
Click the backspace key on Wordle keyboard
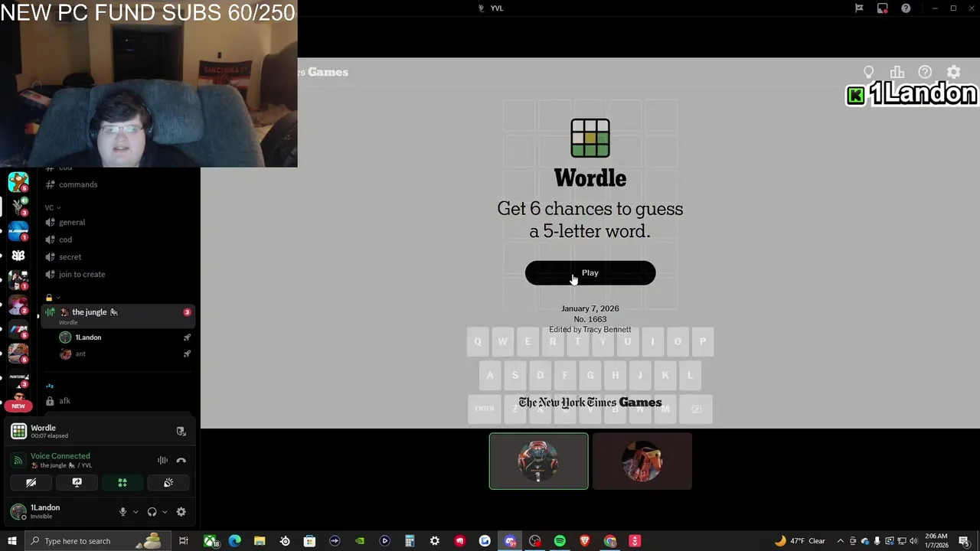point(696,409)
